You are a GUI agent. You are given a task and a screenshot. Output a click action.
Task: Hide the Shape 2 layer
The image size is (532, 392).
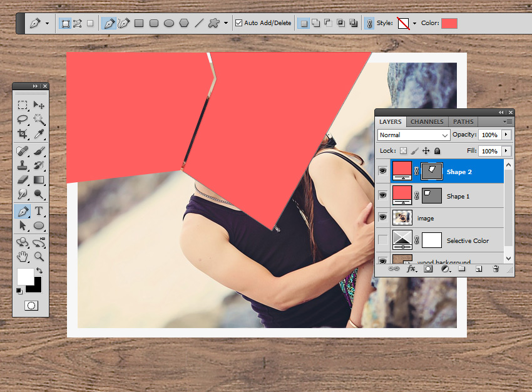(382, 172)
